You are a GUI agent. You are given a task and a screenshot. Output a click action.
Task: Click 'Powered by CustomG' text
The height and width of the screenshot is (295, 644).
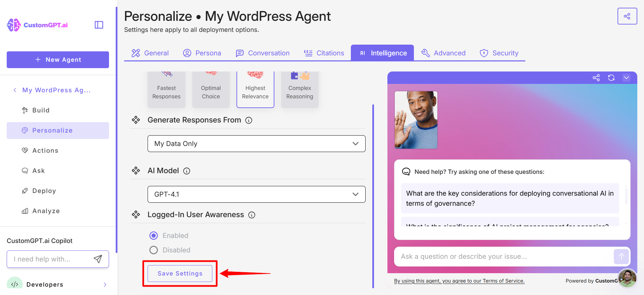[591, 281]
